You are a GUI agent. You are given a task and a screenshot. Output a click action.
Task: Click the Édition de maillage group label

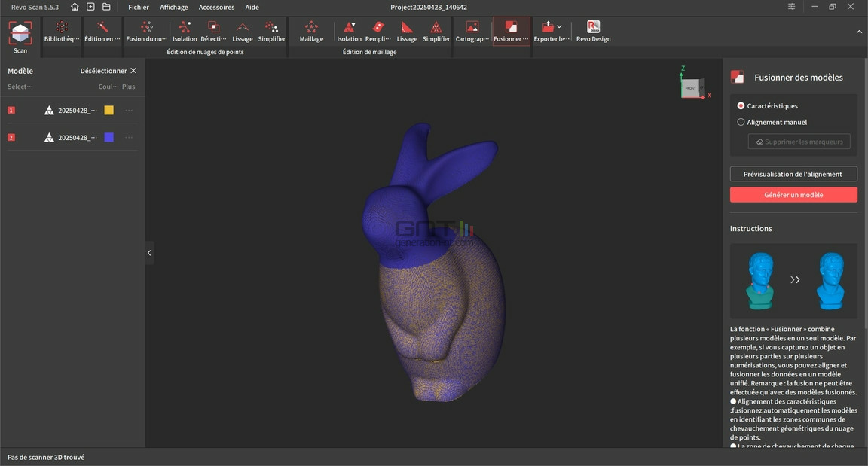point(369,52)
